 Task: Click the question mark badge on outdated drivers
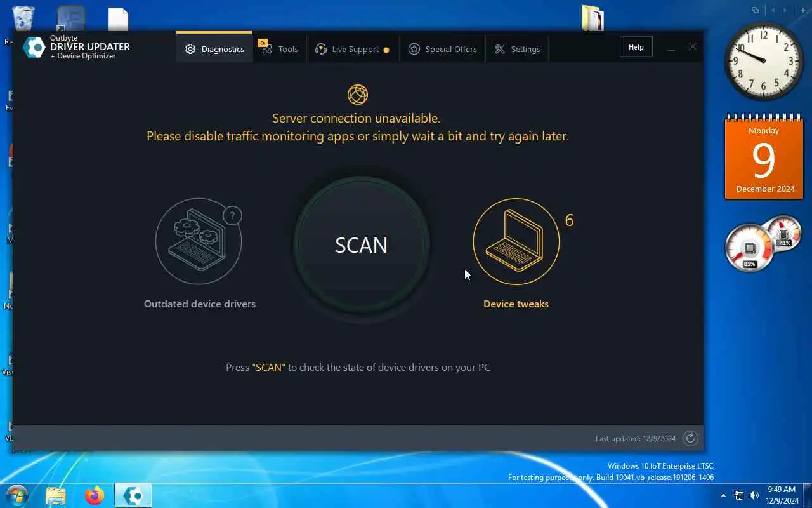232,216
